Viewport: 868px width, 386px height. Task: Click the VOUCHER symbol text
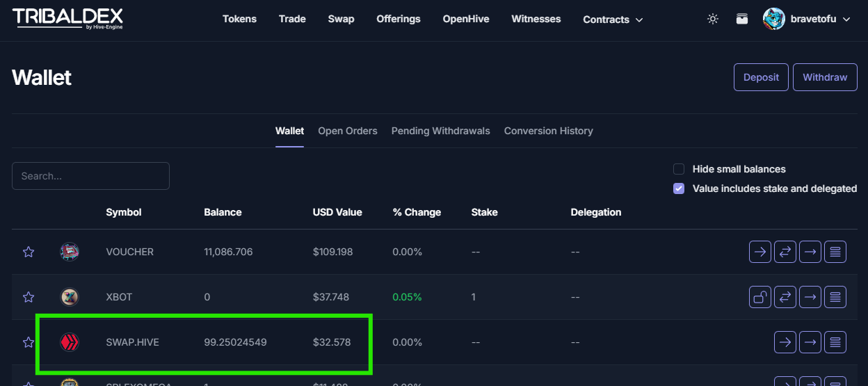point(130,252)
